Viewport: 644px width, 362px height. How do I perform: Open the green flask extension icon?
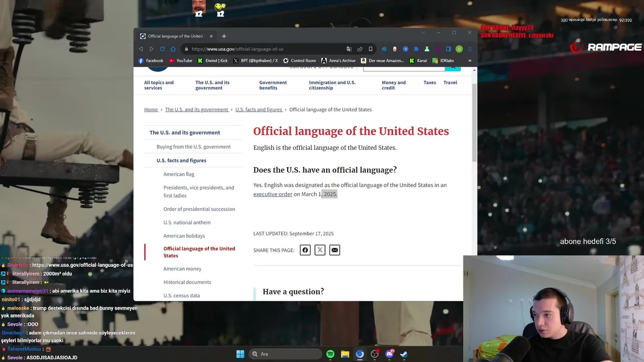[427, 49]
